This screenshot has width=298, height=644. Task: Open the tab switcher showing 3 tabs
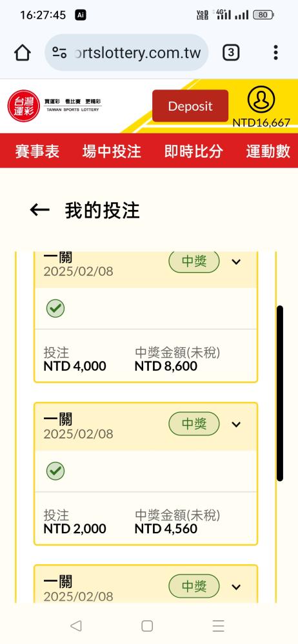pyautogui.click(x=232, y=53)
